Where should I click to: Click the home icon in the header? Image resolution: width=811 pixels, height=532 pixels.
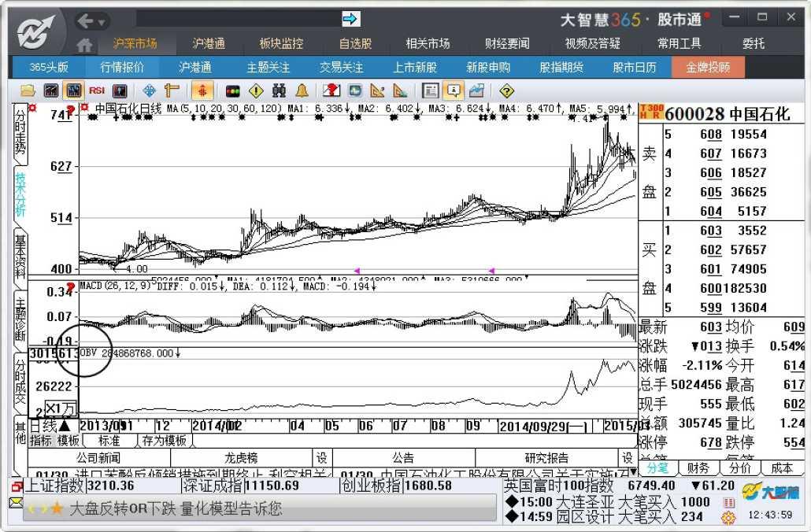pos(83,45)
